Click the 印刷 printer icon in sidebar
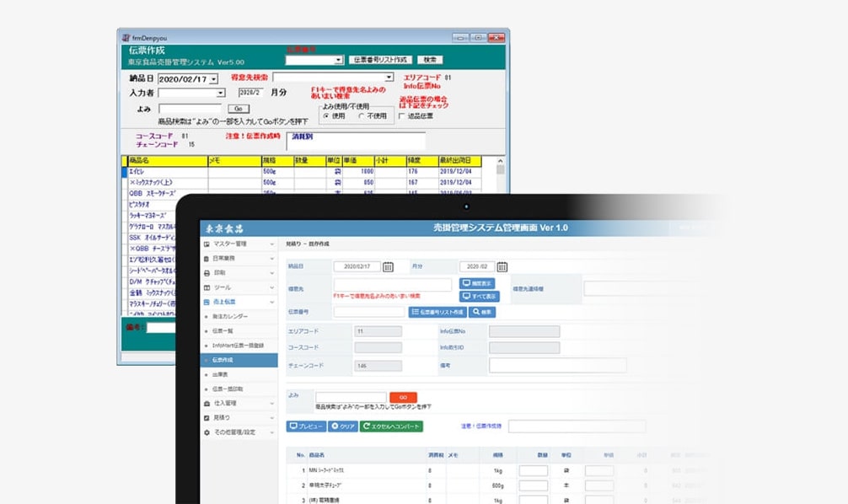This screenshot has width=848, height=504. click(207, 273)
